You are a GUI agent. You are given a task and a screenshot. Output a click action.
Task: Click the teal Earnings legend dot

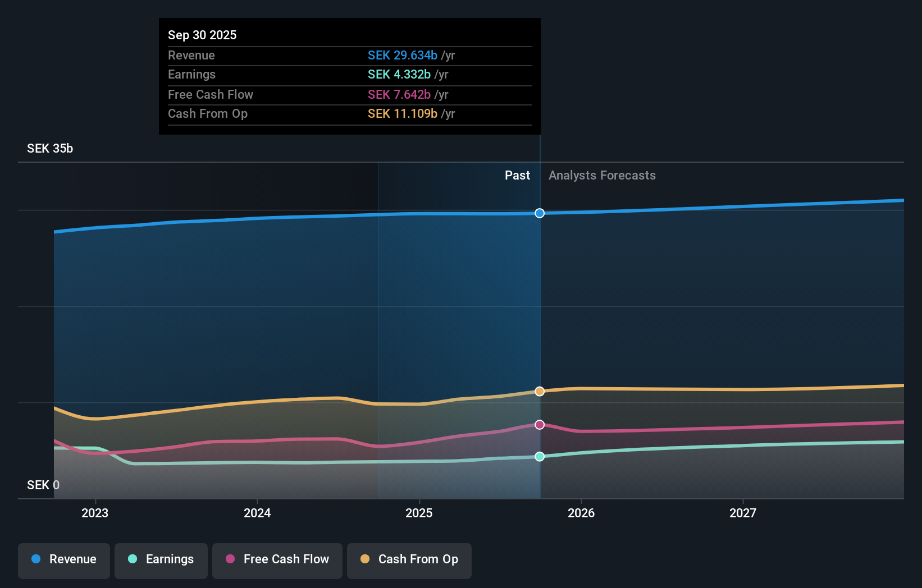tap(131, 559)
